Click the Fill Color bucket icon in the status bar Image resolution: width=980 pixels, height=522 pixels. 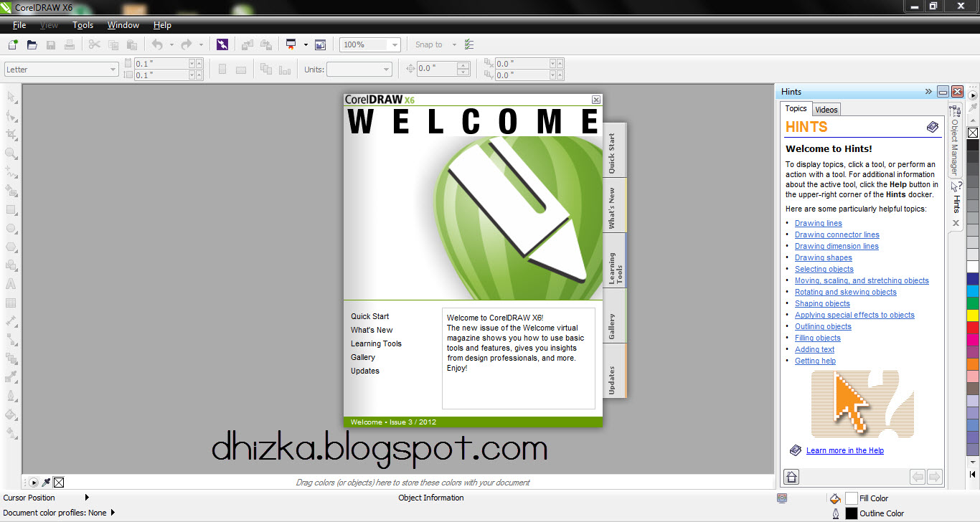pos(834,498)
